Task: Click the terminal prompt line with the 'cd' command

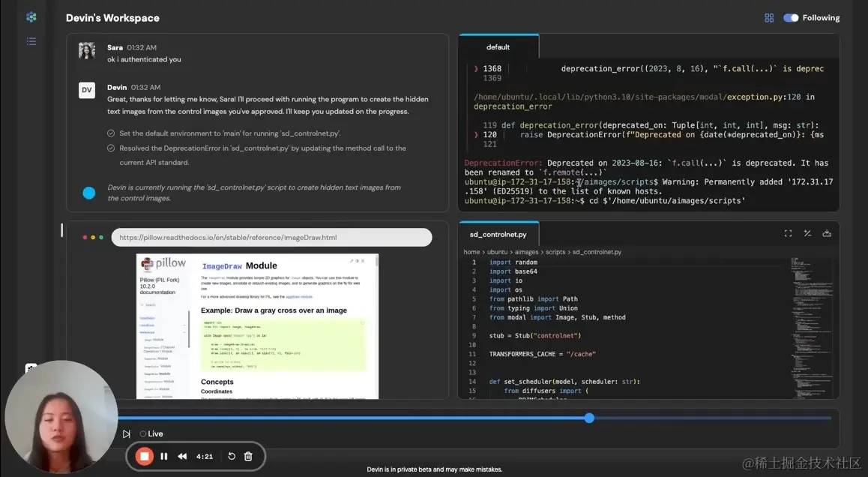Action: [604, 200]
